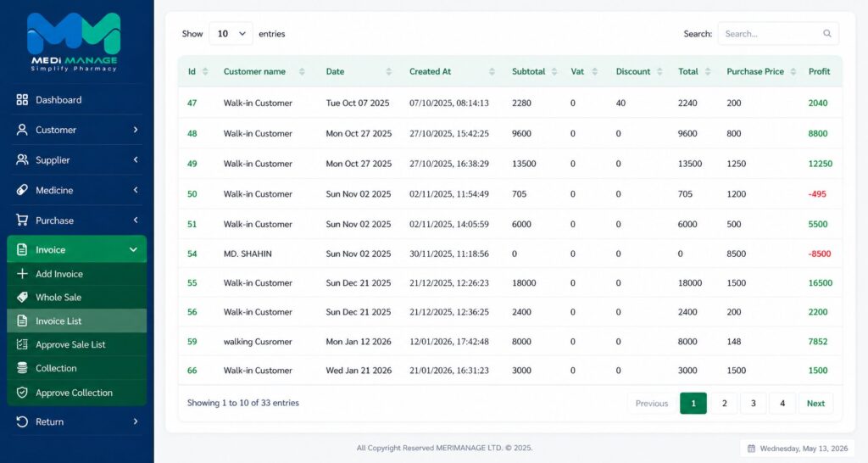The image size is (868, 463).
Task: Click the Customer person icon
Action: [x=22, y=130]
